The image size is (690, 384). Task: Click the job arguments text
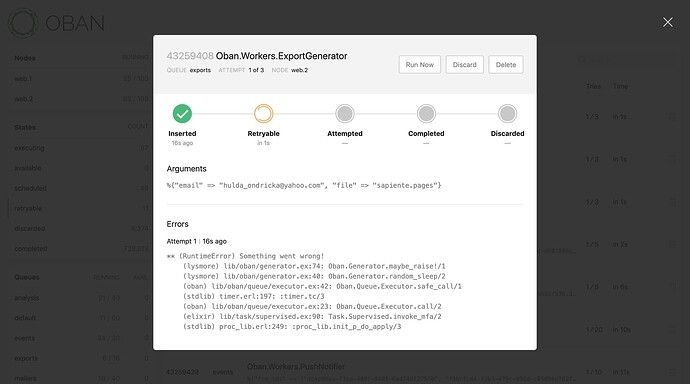point(304,185)
